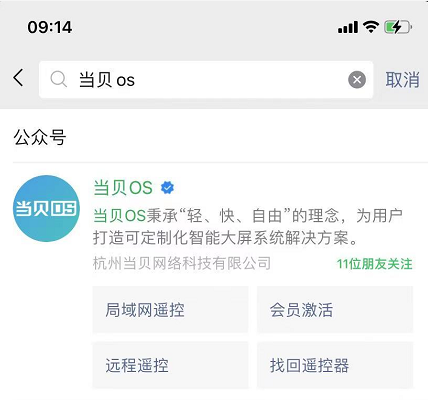The width and height of the screenshot is (428, 400).
Task: Tap the 公众号 section header
Action: [x=40, y=137]
